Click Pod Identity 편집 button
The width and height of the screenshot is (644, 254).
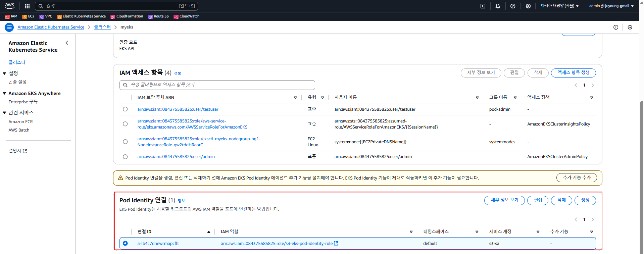[x=538, y=200]
